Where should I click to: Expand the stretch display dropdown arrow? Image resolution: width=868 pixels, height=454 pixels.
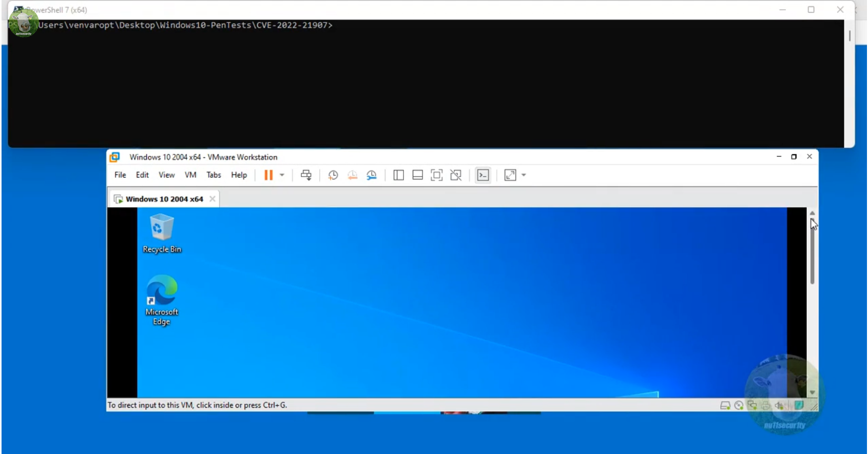point(524,175)
